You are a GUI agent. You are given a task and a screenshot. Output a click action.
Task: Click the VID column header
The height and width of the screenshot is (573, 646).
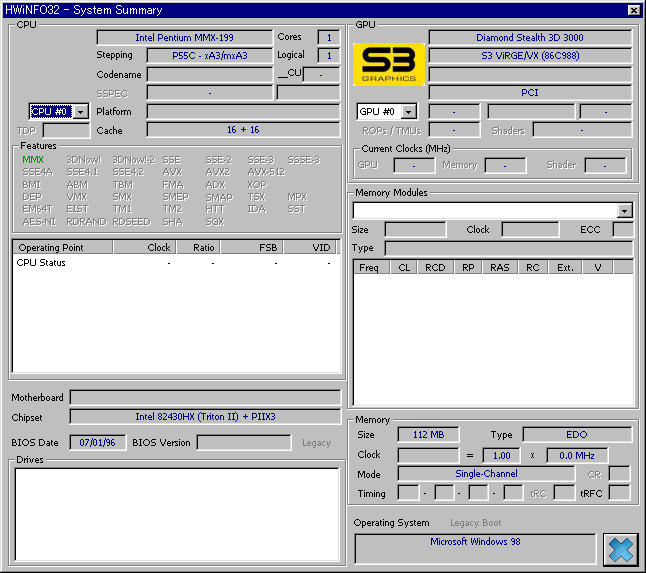click(x=310, y=248)
